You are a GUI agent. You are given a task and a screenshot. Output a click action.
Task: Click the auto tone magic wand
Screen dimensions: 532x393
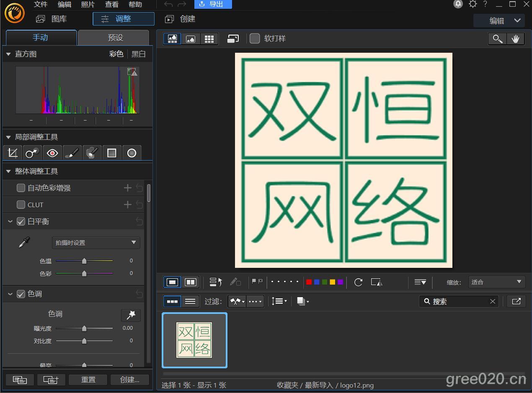coord(131,315)
